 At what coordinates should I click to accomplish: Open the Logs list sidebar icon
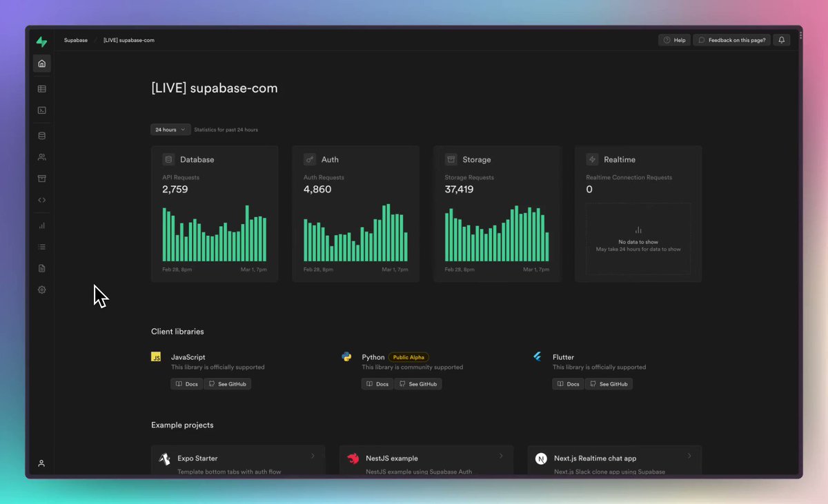coord(41,247)
